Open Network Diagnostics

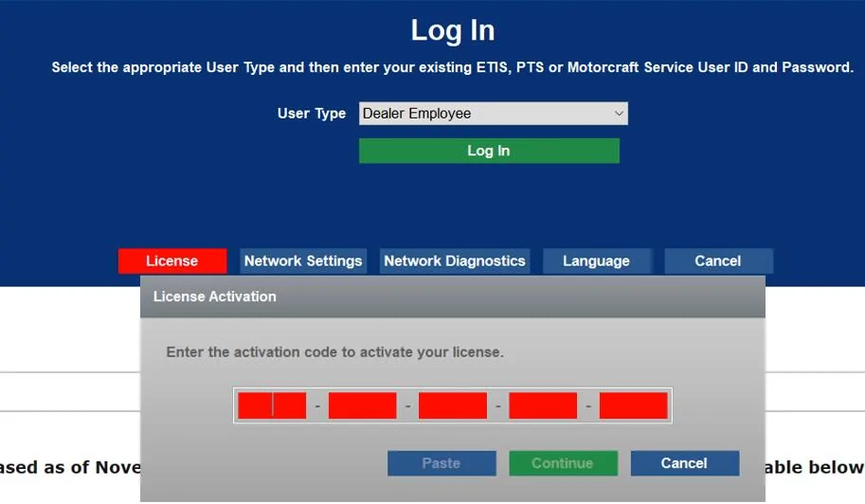(455, 261)
